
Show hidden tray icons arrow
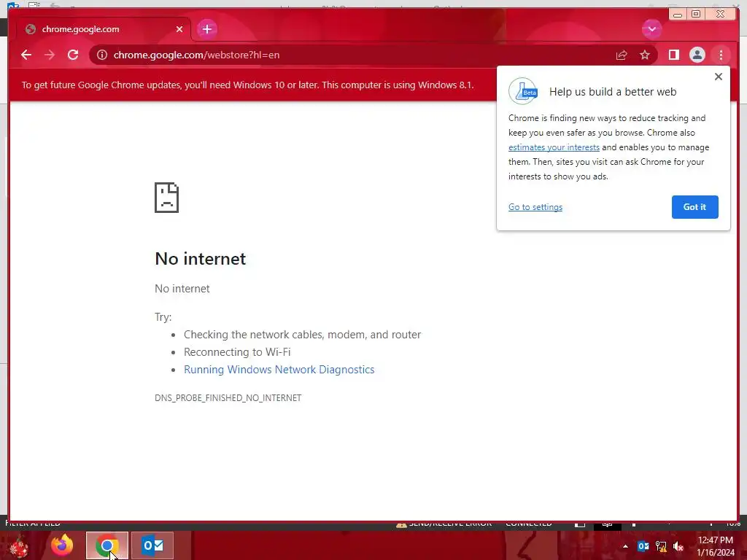pos(625,546)
